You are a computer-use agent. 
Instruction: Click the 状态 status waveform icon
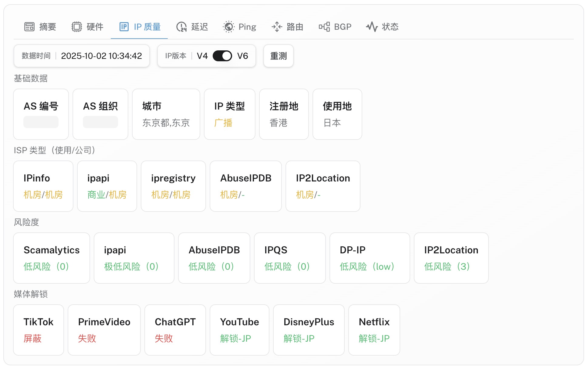tap(372, 27)
